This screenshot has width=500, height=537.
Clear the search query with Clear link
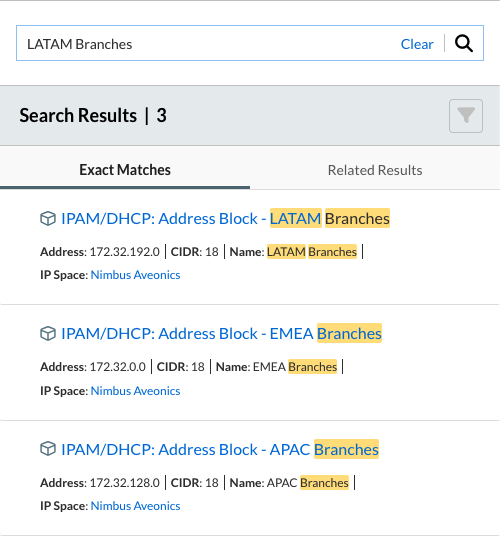(417, 44)
